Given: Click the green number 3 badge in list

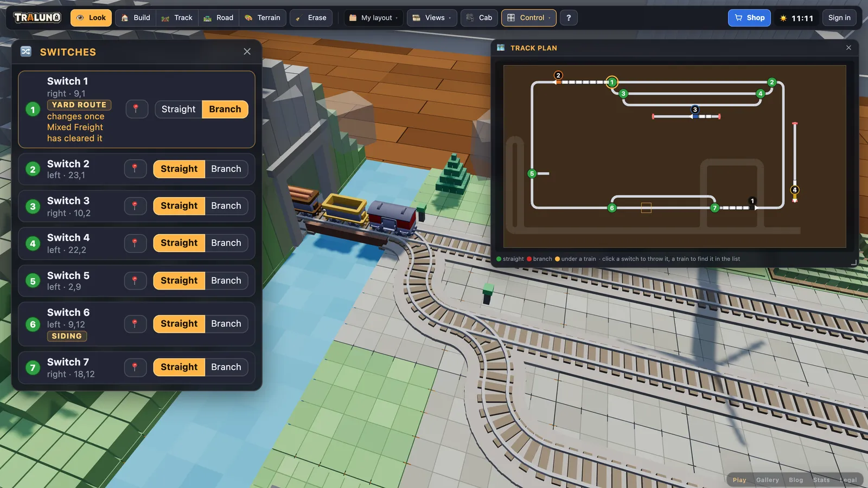Looking at the screenshot, I should pyautogui.click(x=33, y=206).
